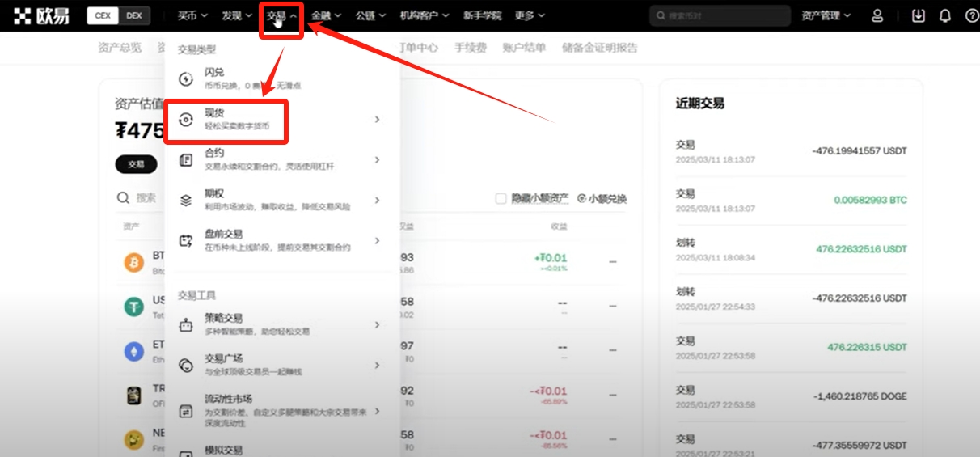Click the 交易类型 section label
This screenshot has width=980, height=457.
[196, 49]
